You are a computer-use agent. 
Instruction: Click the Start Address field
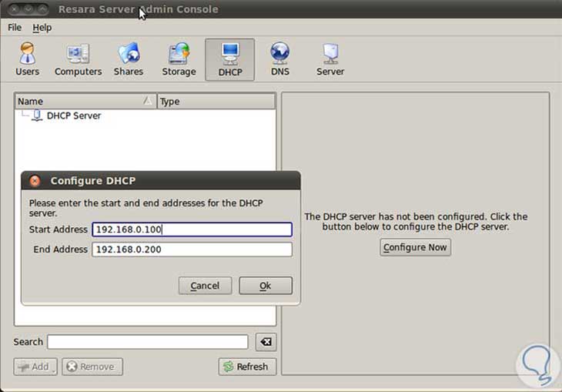pyautogui.click(x=192, y=230)
